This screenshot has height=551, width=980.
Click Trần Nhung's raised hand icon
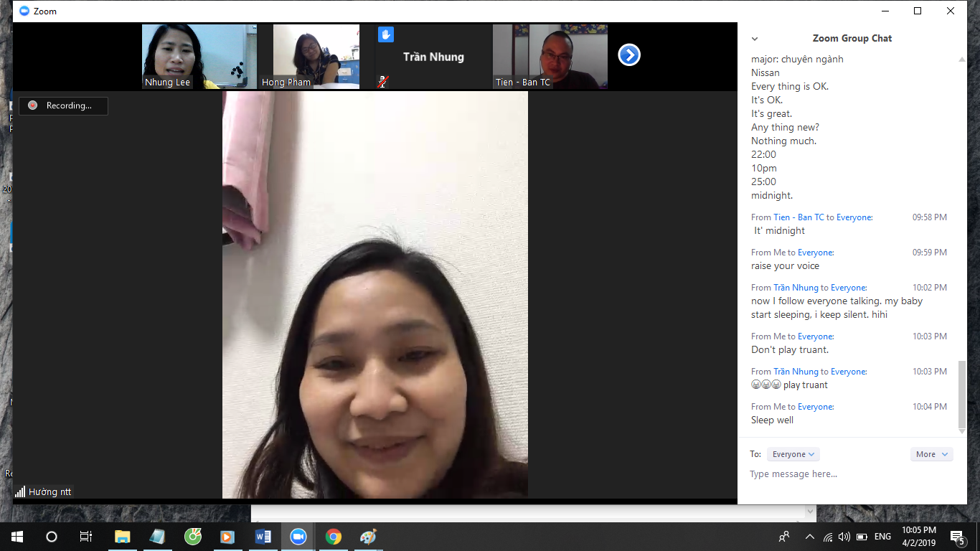click(x=386, y=34)
